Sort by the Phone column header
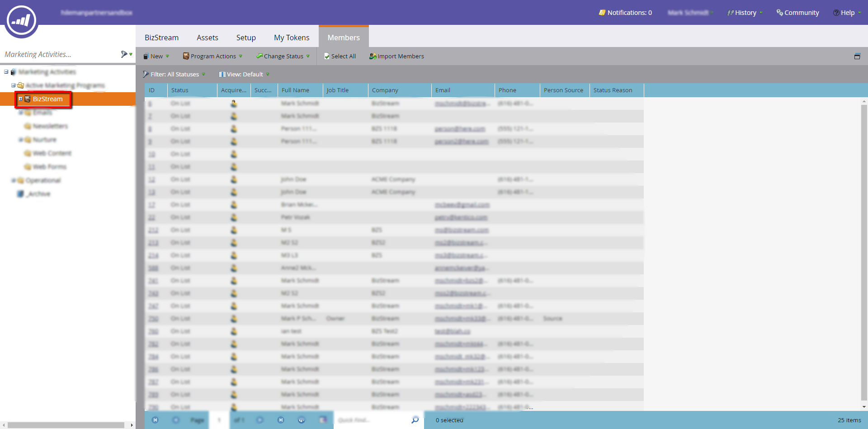Viewport: 868px width, 429px height. point(517,90)
